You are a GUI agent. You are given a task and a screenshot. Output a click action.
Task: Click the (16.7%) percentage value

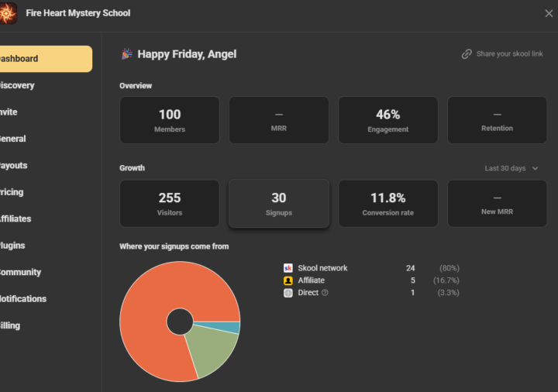446,280
